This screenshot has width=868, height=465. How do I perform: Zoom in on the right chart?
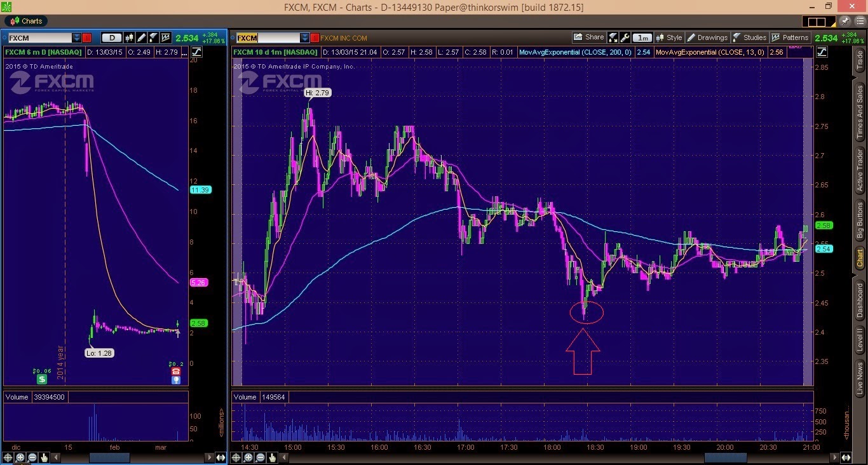pyautogui.click(x=248, y=457)
